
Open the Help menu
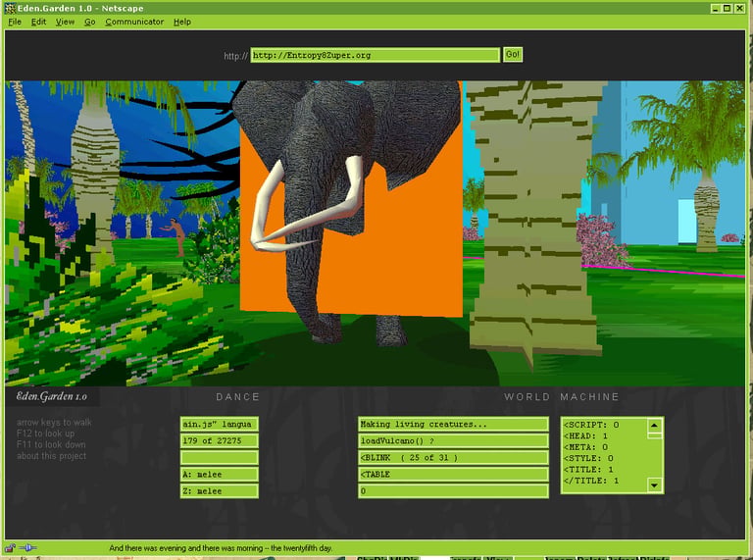click(182, 22)
